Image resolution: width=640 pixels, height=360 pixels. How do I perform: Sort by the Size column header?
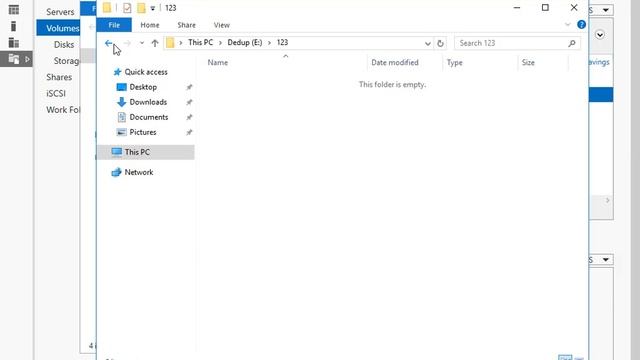coord(528,62)
